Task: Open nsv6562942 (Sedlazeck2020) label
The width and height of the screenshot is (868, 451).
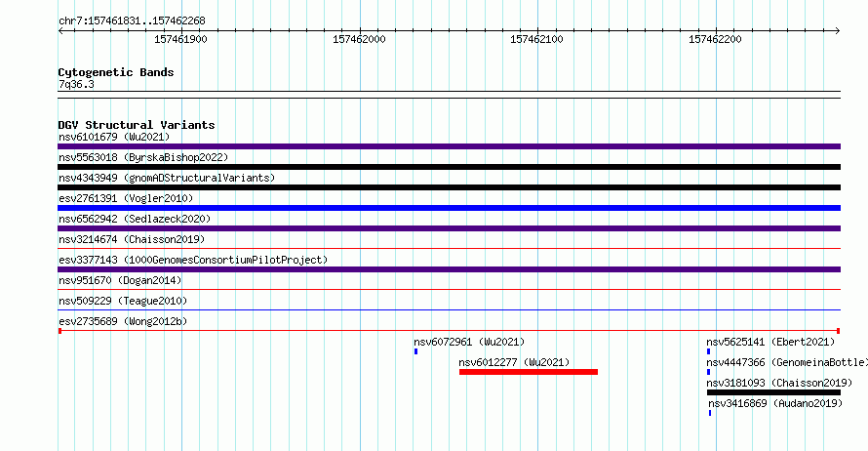Action: (x=135, y=219)
